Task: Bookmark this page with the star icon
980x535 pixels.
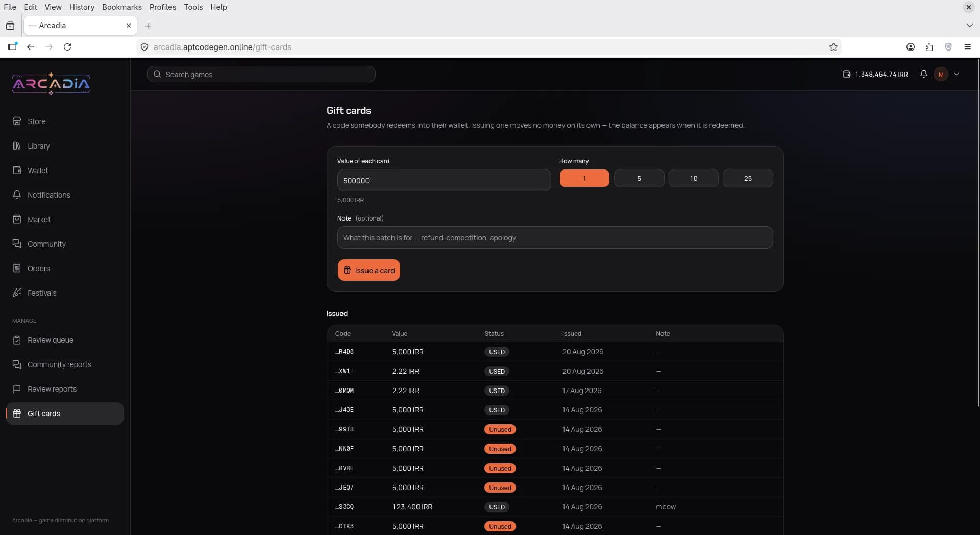Action: tap(834, 47)
